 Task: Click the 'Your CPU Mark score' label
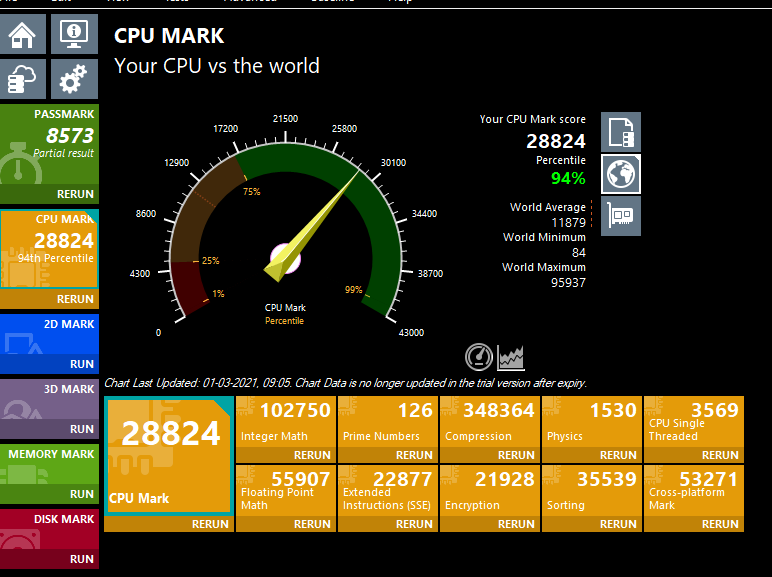pyautogui.click(x=533, y=119)
